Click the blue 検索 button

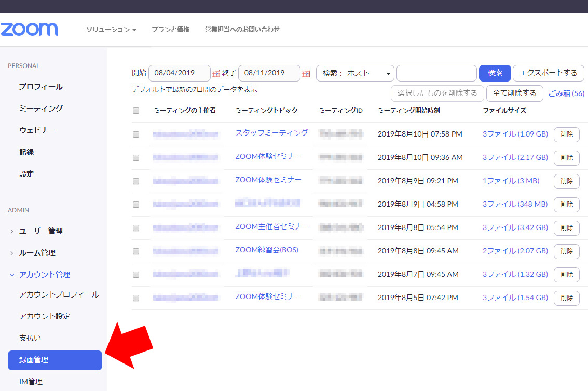(495, 73)
